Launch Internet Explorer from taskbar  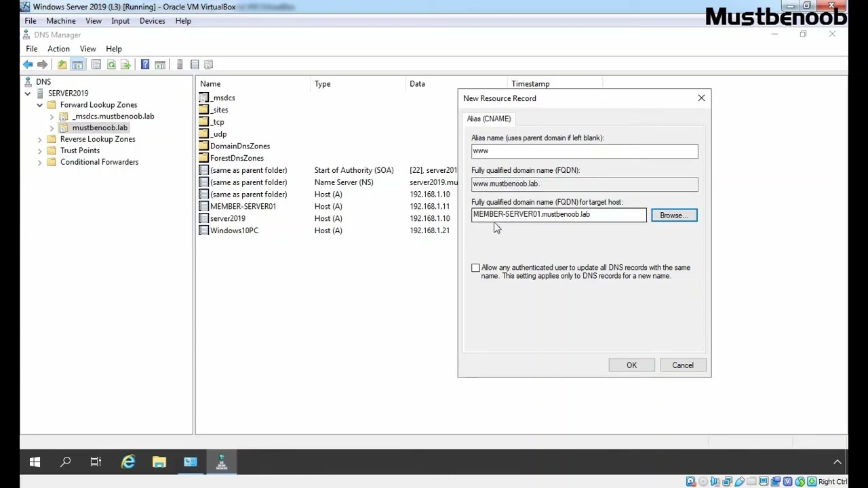(x=128, y=462)
